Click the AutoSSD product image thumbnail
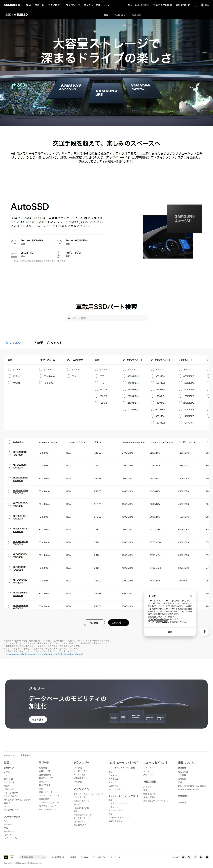The height and width of the screenshot is (868, 213). click(x=173, y=232)
